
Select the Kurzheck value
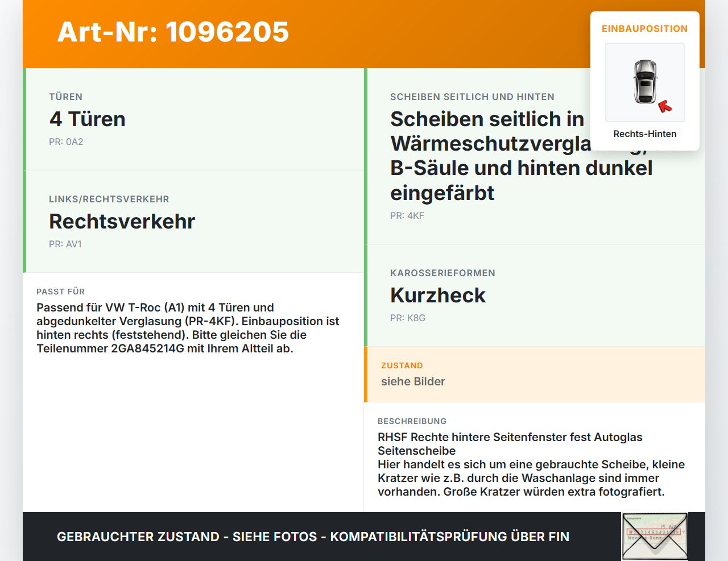click(438, 295)
